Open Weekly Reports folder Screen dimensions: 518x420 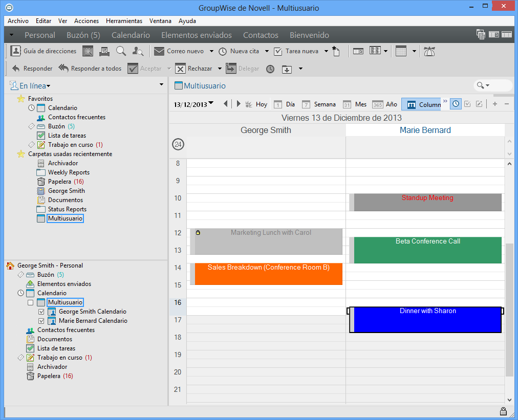tap(69, 172)
